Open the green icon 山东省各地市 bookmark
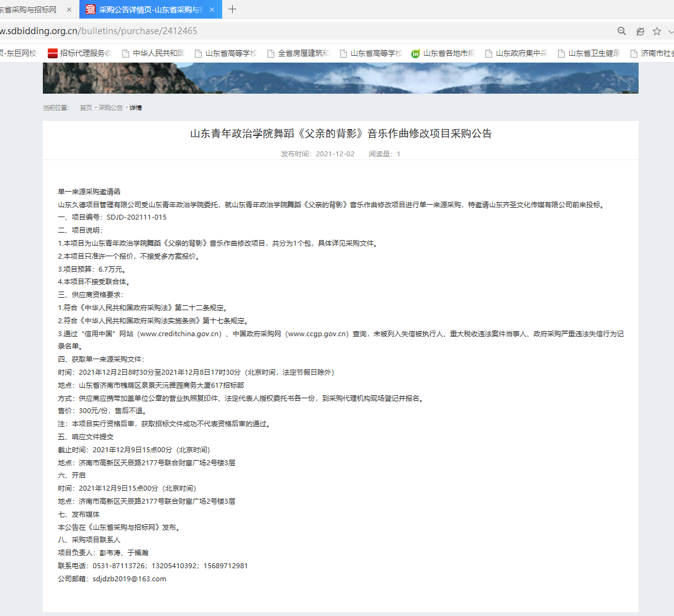This screenshot has width=674, height=616. coord(443,53)
